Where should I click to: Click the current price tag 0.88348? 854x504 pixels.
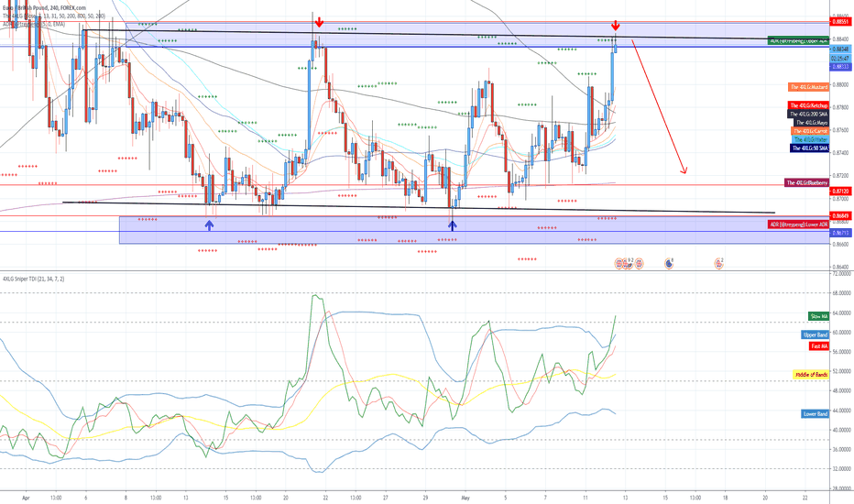click(x=841, y=49)
